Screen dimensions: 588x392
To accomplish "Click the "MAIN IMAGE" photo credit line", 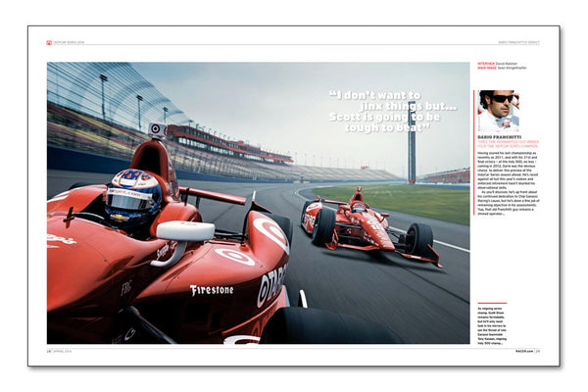I will [x=502, y=68].
